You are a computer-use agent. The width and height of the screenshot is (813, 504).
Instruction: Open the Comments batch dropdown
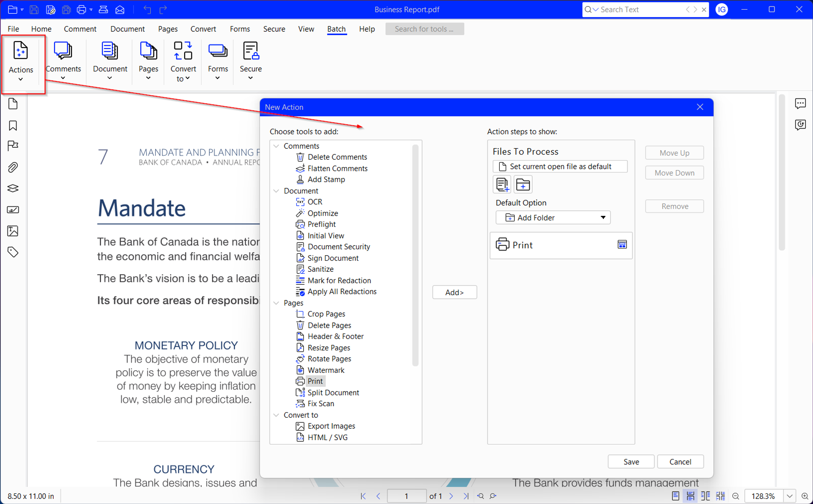[x=63, y=61]
